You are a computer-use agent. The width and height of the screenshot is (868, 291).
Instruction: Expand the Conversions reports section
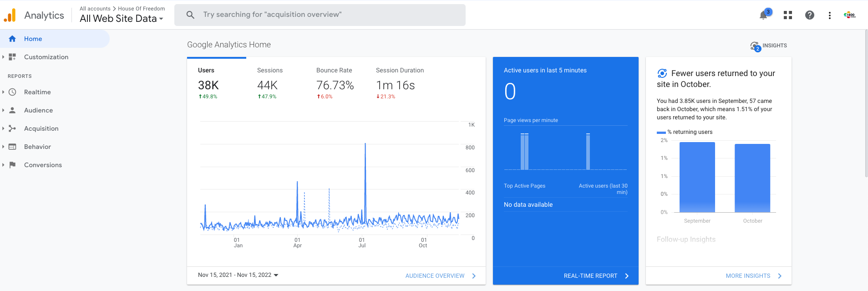tap(3, 165)
